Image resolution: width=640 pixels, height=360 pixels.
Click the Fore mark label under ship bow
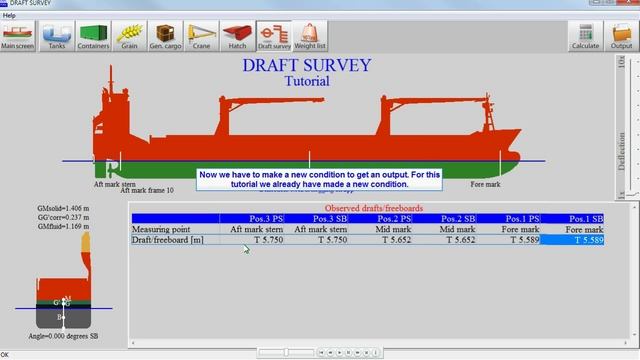pos(485,184)
